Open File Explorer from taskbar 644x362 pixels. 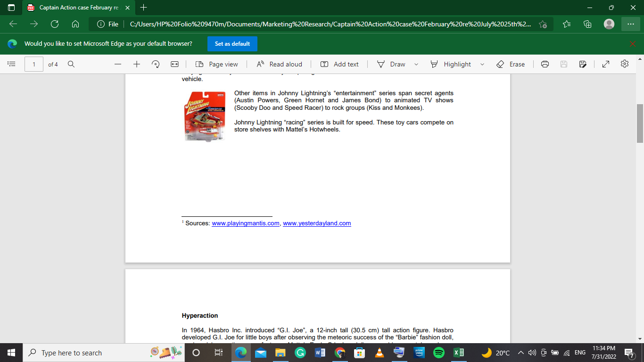[281, 353]
